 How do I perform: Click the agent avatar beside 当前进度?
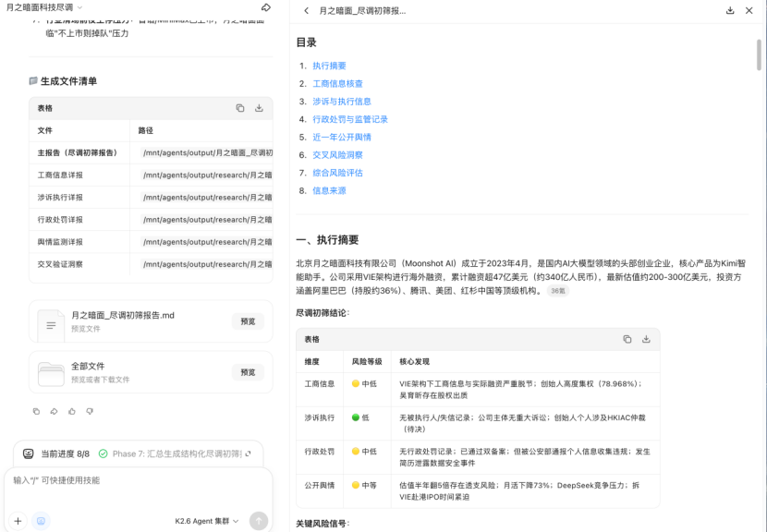[x=29, y=453]
